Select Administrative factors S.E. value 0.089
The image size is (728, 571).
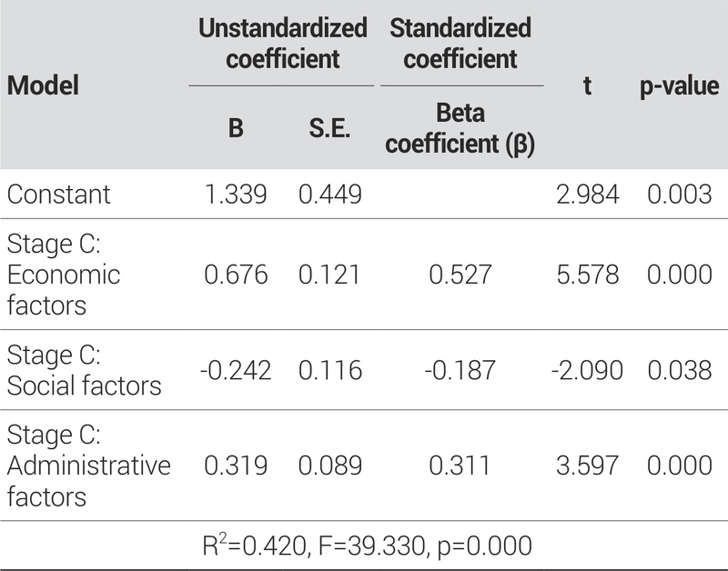(330, 466)
